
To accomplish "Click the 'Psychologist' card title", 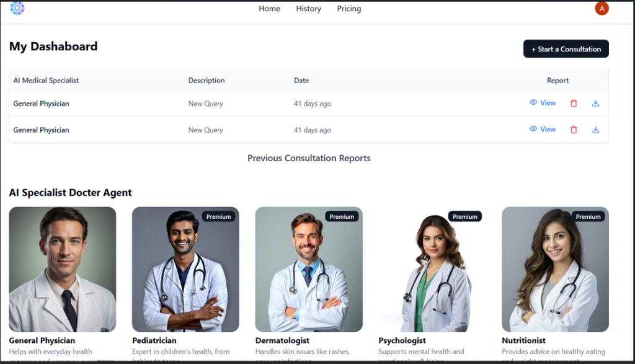I will click(402, 340).
